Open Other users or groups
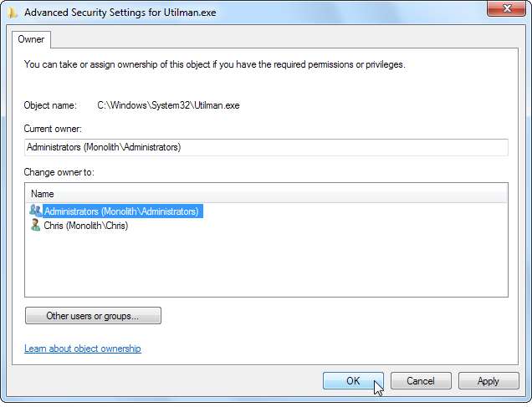This screenshot has width=532, height=407. point(93,316)
